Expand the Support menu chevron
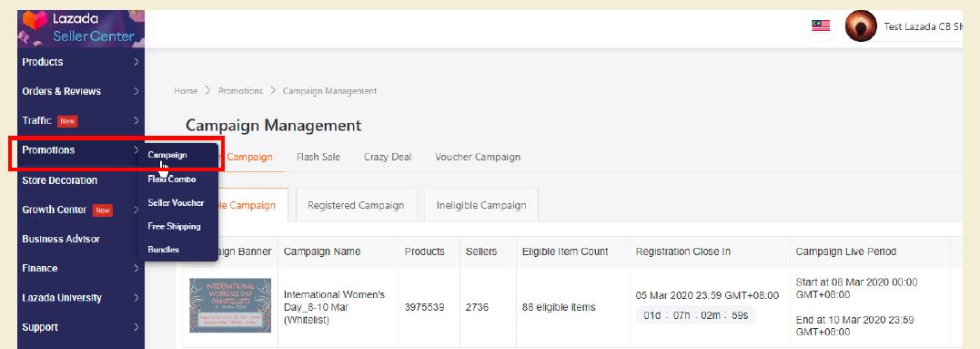This screenshot has width=980, height=349. tap(136, 327)
